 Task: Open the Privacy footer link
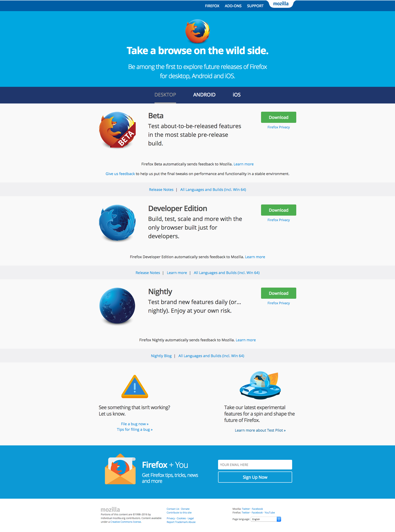[171, 518]
